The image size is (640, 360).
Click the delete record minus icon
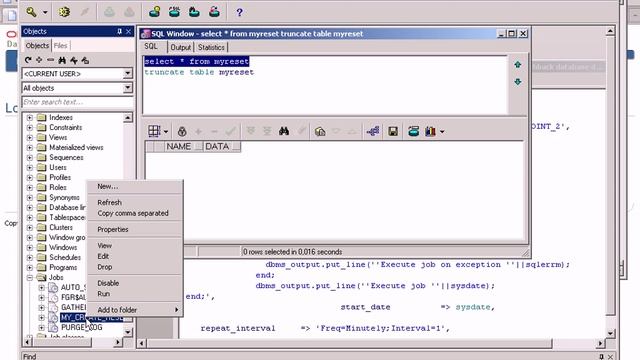tap(214, 131)
